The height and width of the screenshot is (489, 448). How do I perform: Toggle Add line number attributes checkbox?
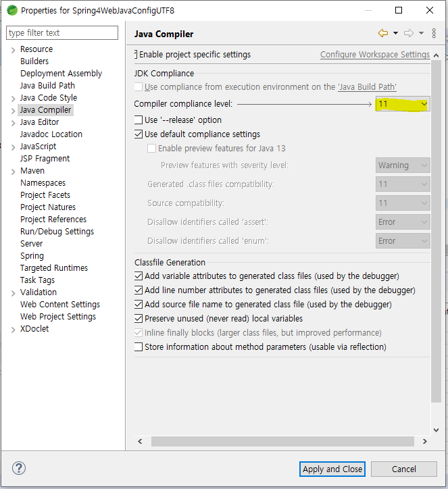[139, 290]
